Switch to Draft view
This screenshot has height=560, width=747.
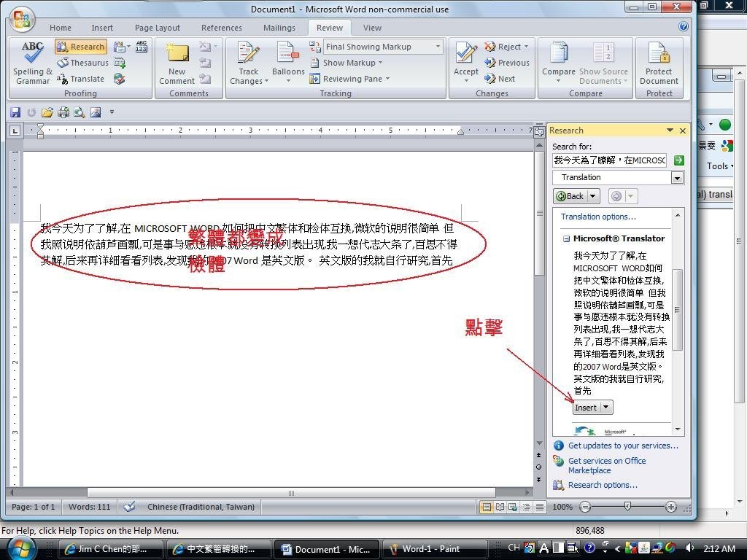coord(539,507)
